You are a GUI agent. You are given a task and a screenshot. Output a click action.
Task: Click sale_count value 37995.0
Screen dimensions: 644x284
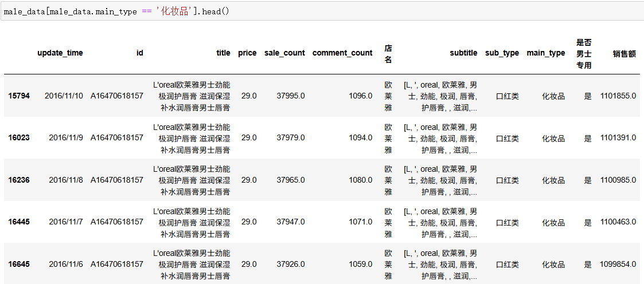(291, 96)
